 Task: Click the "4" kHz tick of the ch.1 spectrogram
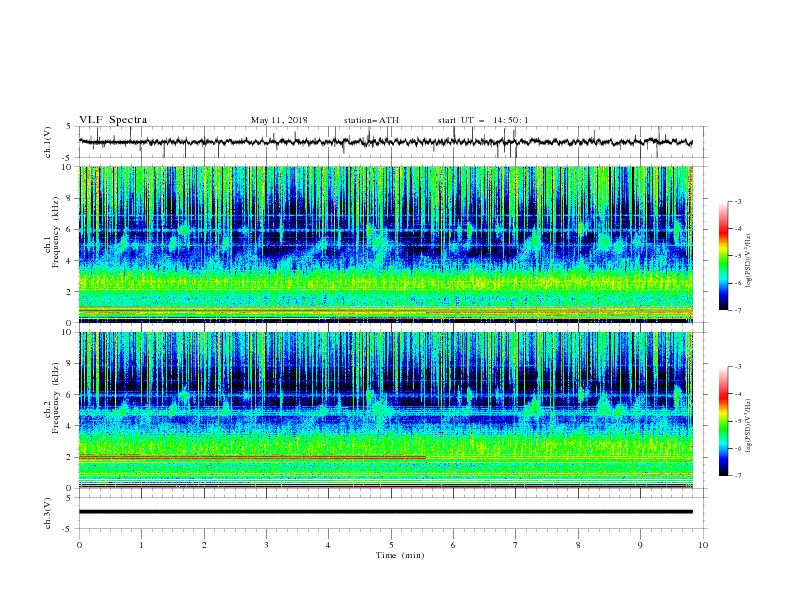pos(69,261)
